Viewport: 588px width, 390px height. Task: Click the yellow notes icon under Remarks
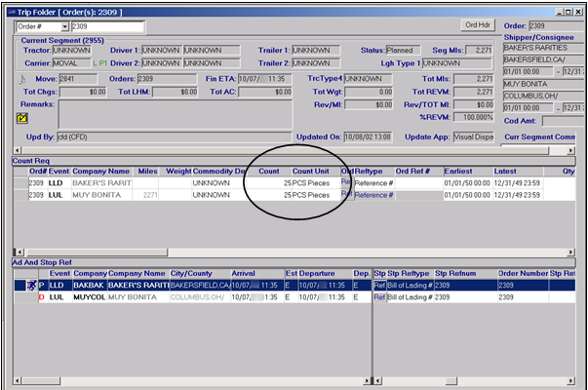point(23,117)
